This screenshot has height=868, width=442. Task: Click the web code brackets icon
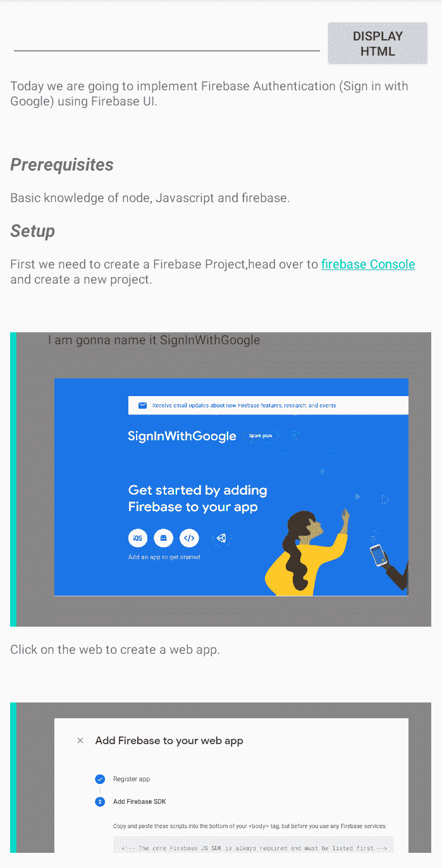pyautogui.click(x=189, y=538)
